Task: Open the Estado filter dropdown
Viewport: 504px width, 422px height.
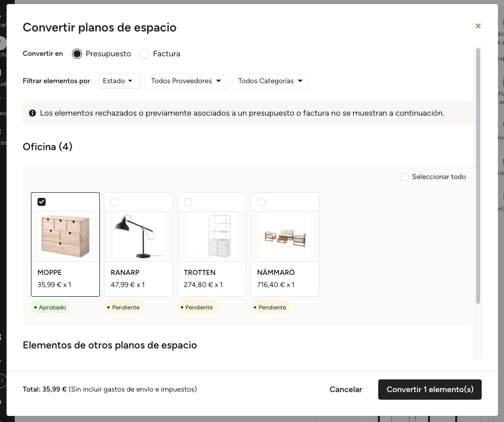Action: [x=119, y=81]
